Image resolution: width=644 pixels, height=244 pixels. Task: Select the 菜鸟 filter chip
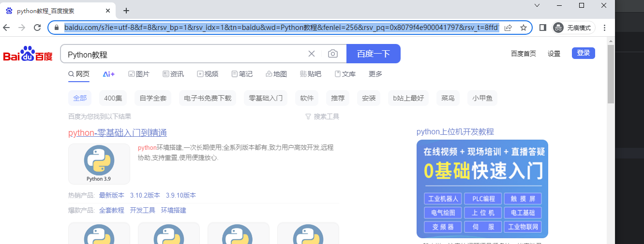(448, 98)
